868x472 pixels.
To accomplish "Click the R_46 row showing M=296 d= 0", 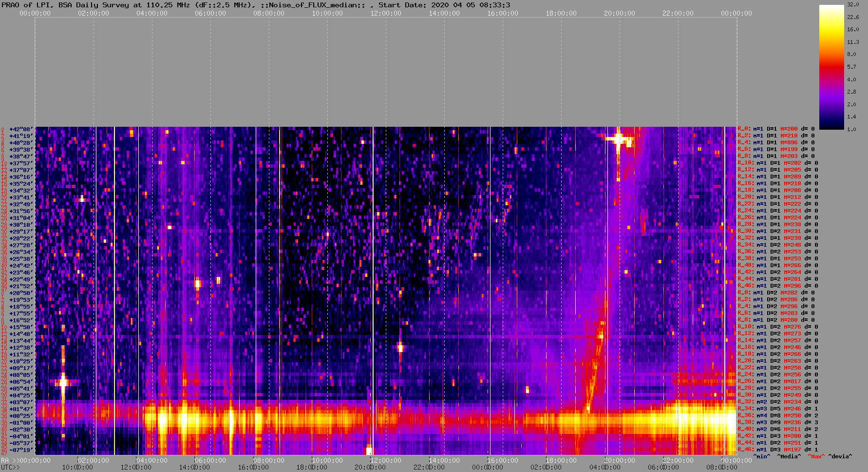I will tap(777, 286).
